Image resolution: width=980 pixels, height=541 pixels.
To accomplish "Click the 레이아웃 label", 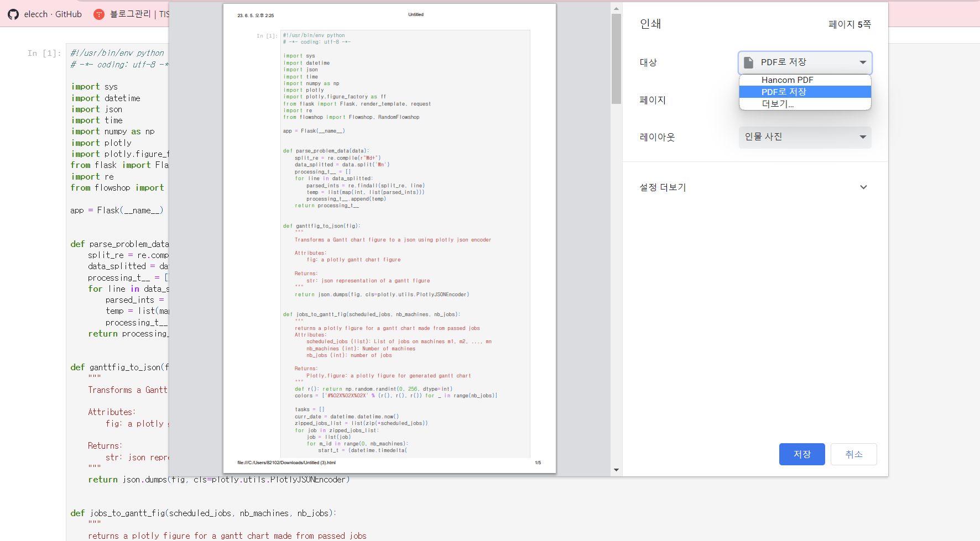I will (657, 137).
